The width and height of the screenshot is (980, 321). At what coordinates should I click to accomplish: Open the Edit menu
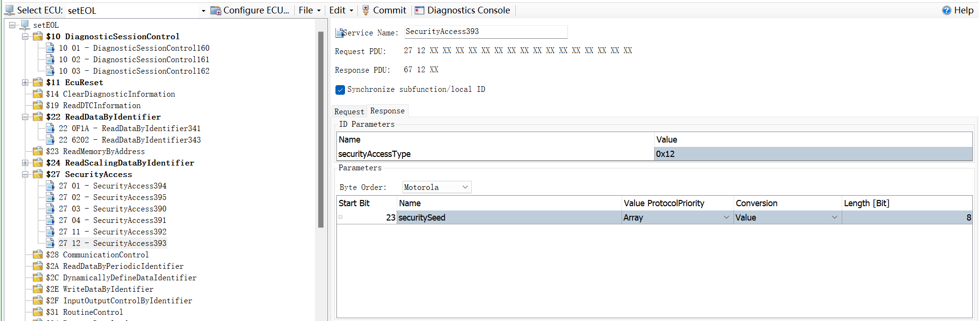point(341,11)
